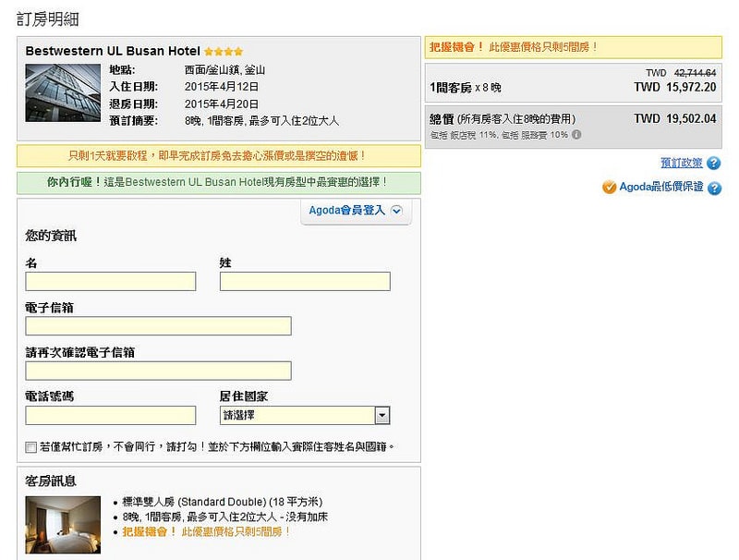Open the Agoda會員登入 panel
This screenshot has height=560, width=739.
point(346,212)
